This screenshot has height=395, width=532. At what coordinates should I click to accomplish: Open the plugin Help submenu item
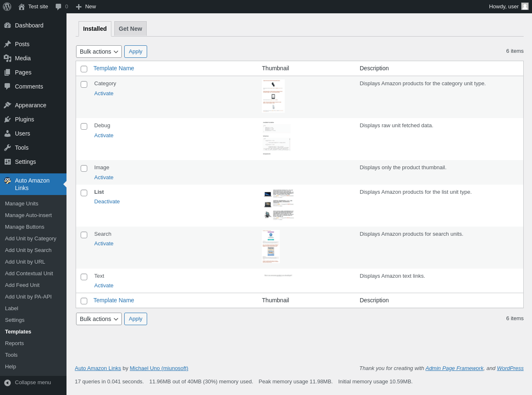tap(10, 367)
